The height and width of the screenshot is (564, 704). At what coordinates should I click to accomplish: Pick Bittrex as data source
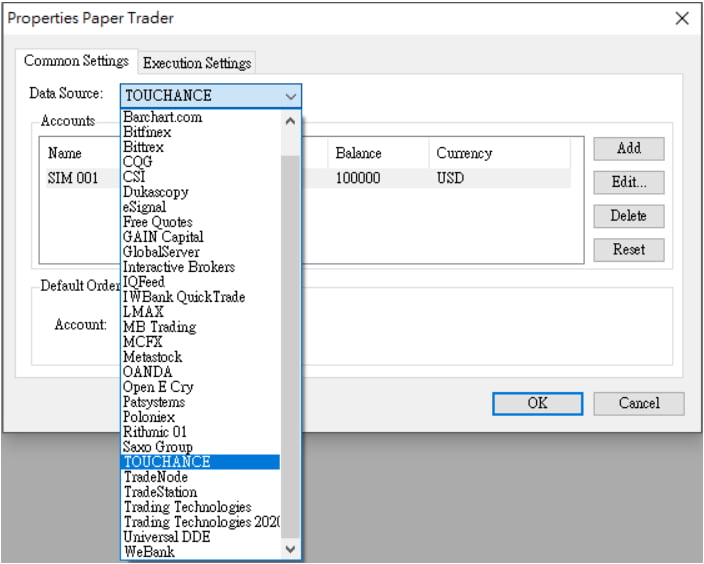[201, 147]
